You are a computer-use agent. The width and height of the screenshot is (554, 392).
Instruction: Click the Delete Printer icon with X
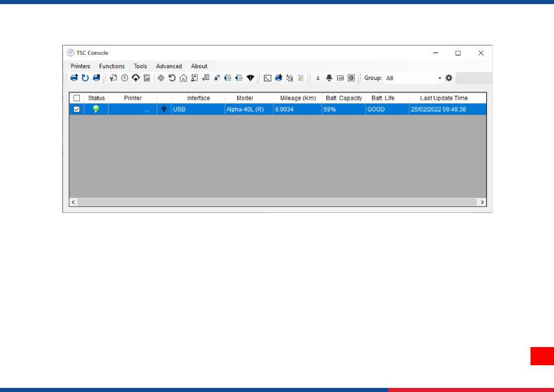click(x=96, y=78)
